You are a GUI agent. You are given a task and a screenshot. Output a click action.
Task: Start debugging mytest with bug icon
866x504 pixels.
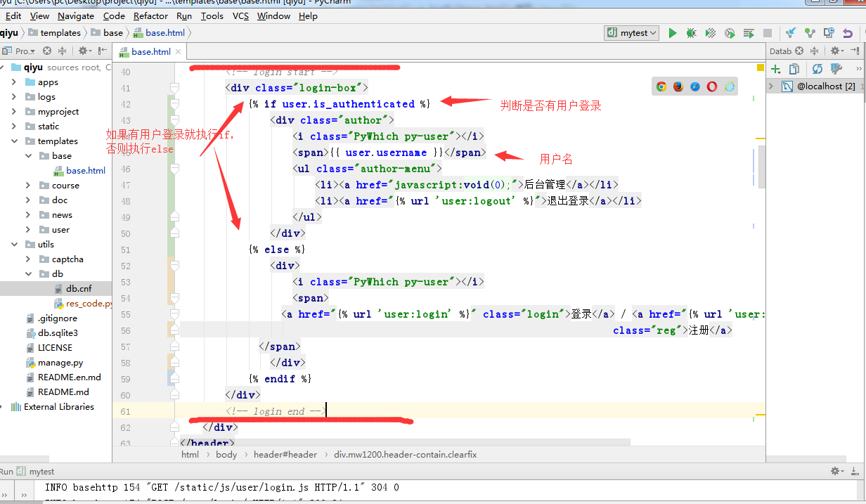pos(692,33)
